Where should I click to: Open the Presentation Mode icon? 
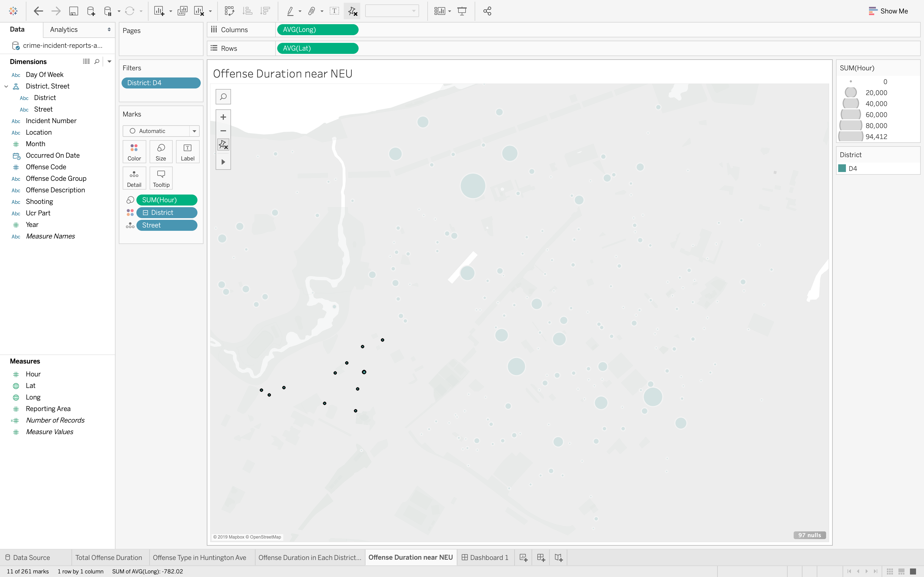[x=462, y=11]
